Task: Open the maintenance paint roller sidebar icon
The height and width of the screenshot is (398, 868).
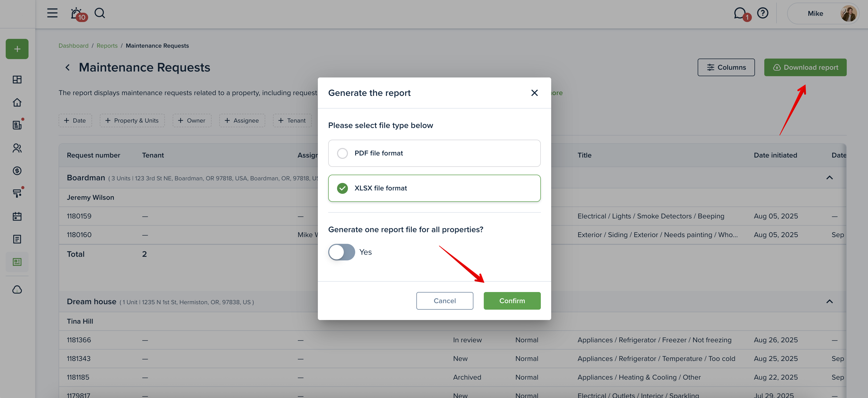Action: [x=17, y=193]
